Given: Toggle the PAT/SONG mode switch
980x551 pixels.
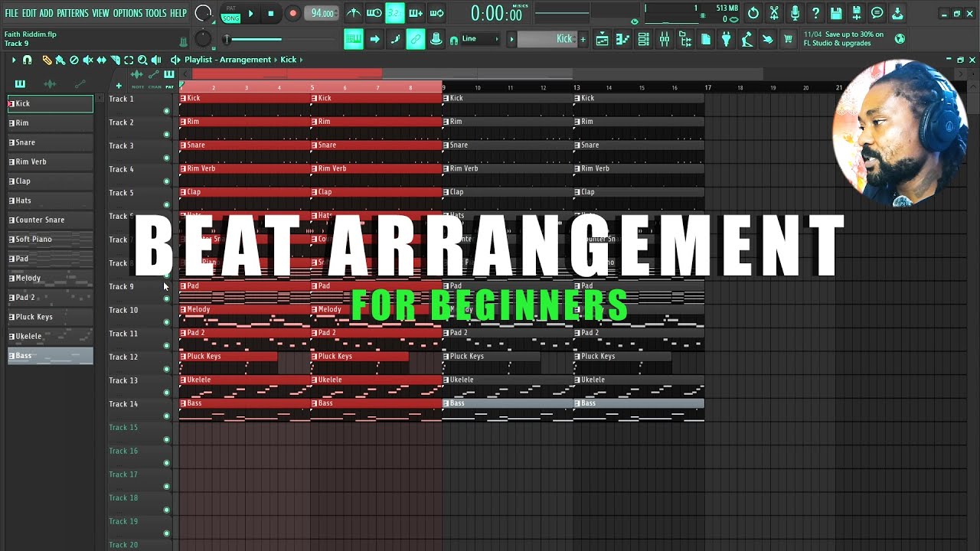Looking at the screenshot, I should (230, 13).
